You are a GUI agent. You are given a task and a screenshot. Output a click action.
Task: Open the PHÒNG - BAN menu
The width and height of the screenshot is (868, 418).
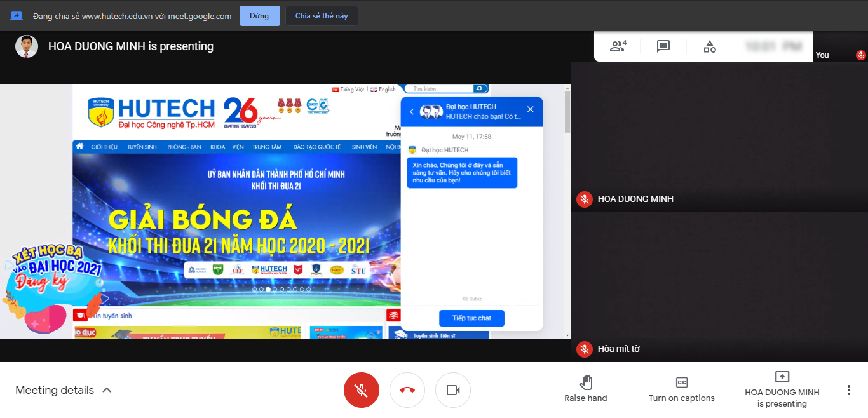click(x=184, y=147)
